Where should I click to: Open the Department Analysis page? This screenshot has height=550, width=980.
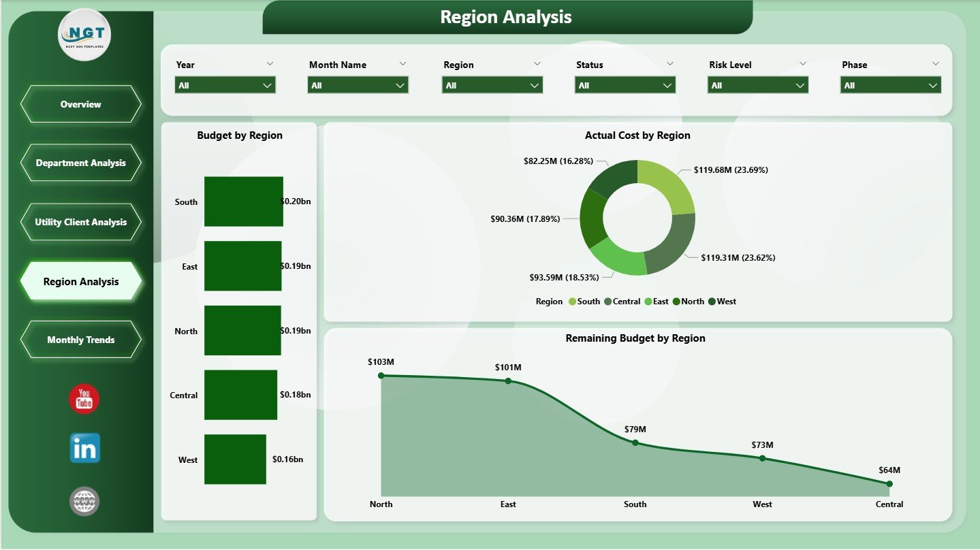pyautogui.click(x=80, y=163)
